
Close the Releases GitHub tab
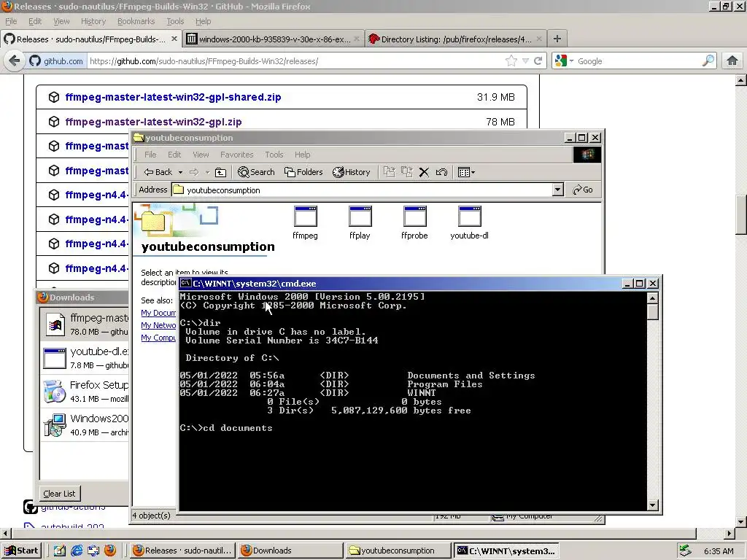coord(174,39)
